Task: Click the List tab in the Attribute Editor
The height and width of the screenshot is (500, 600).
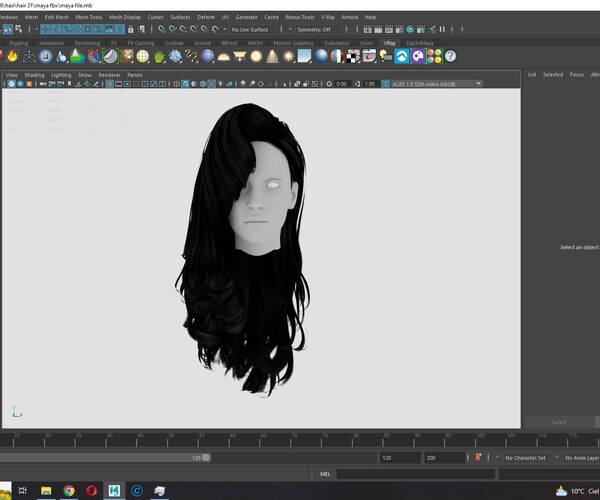Action: click(x=532, y=75)
